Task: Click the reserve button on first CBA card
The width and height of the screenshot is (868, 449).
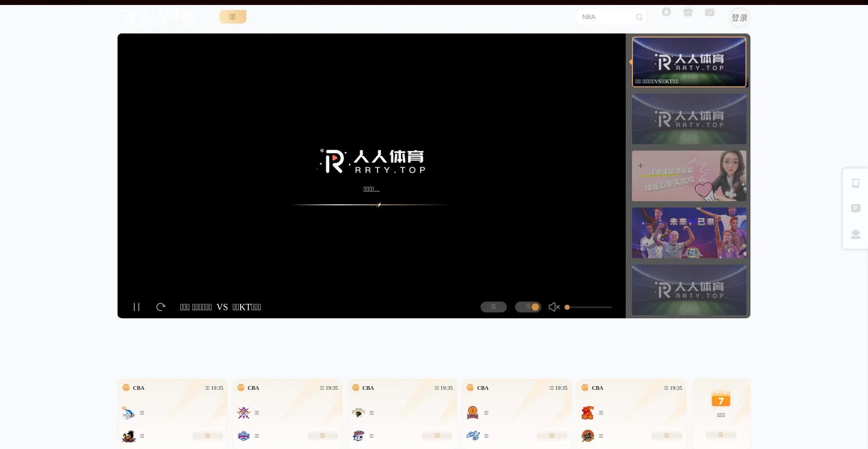Action: pos(208,435)
